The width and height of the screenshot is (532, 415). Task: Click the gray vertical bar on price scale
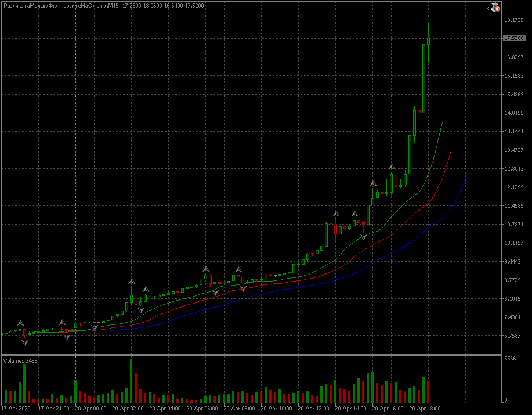tap(501, 229)
